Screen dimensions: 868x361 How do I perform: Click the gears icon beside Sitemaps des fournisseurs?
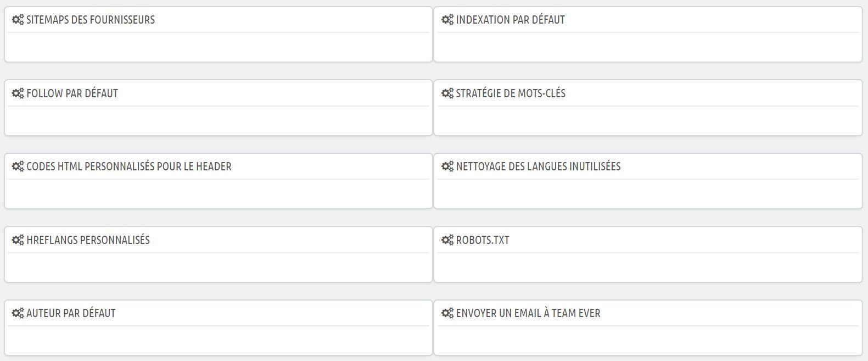point(18,20)
